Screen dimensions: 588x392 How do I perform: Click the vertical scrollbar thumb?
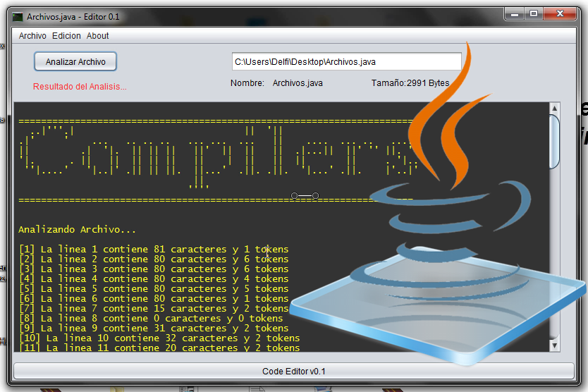pos(555,142)
